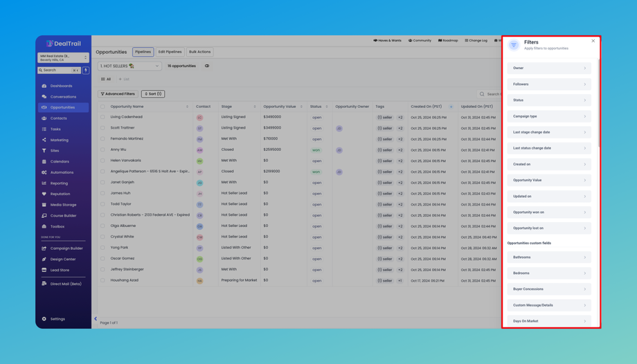
Task: Expand the Campaign type filter
Action: (x=549, y=116)
